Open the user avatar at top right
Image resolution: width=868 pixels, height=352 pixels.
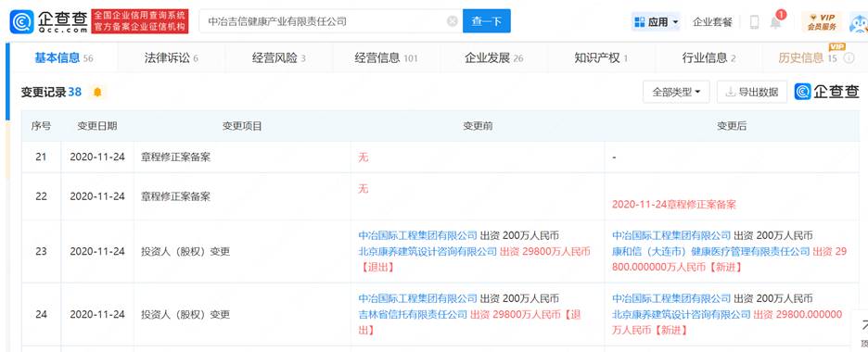pos(859,22)
